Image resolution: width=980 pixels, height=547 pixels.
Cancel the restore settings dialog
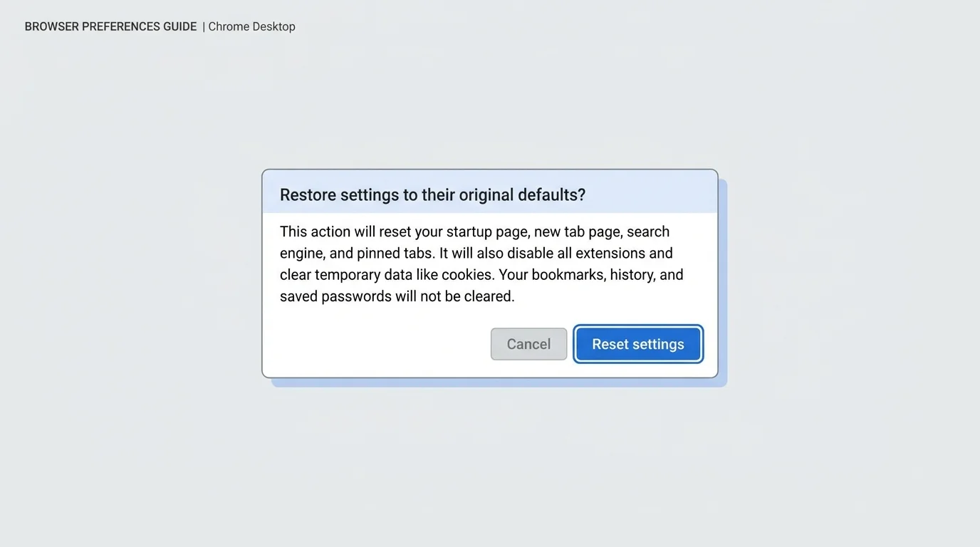[x=528, y=344]
